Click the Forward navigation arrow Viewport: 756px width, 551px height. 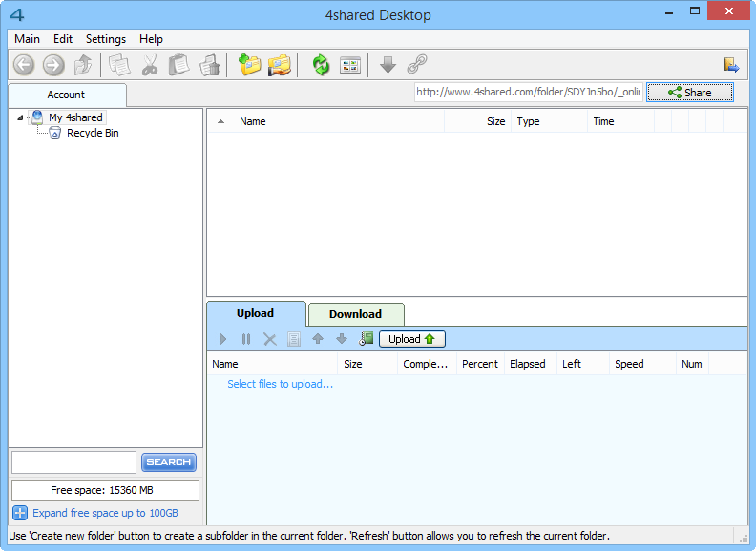(x=53, y=65)
